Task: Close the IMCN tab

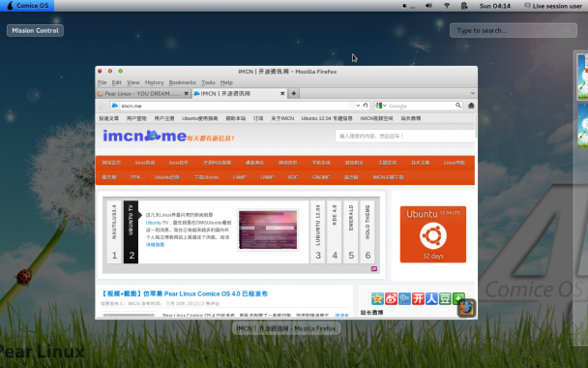Action: 282,94
